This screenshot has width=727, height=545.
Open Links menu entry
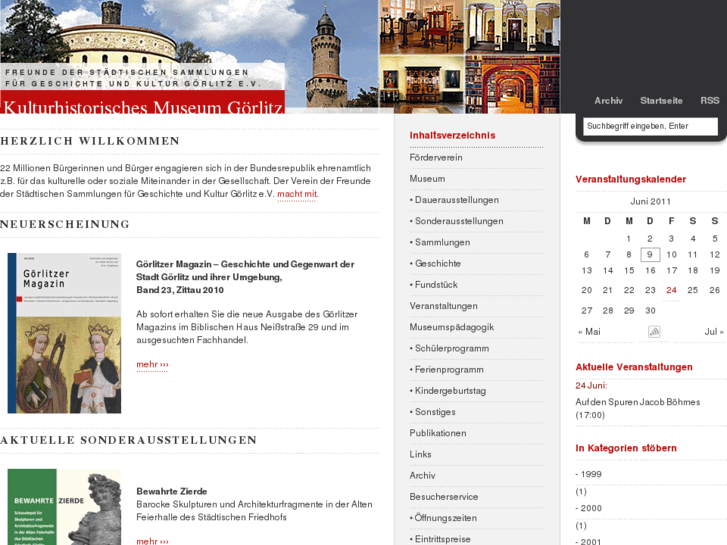pos(420,455)
